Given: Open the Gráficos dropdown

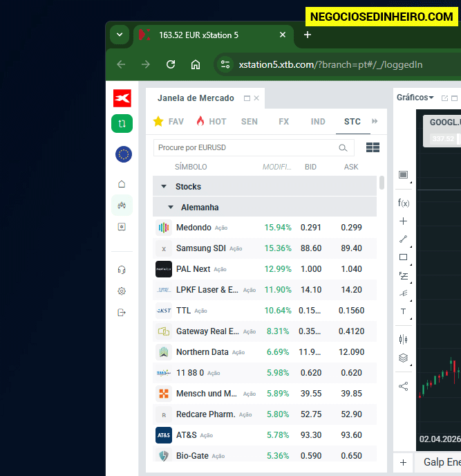Looking at the screenshot, I should (415, 98).
